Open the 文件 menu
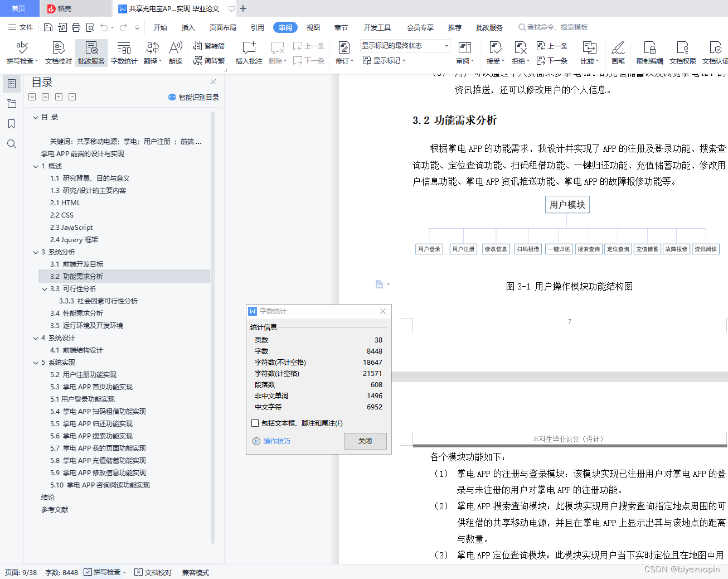Screen dimensions: 728x579 click(21, 27)
